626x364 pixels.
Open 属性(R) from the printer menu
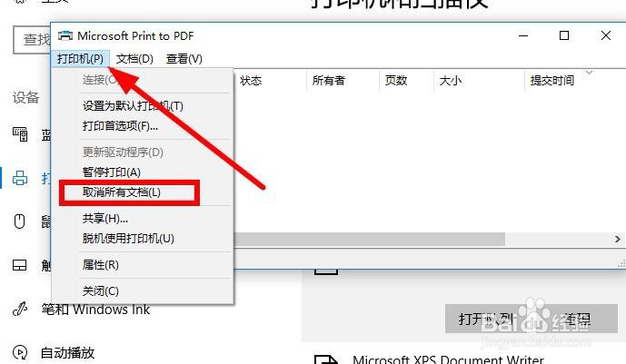[x=100, y=265]
